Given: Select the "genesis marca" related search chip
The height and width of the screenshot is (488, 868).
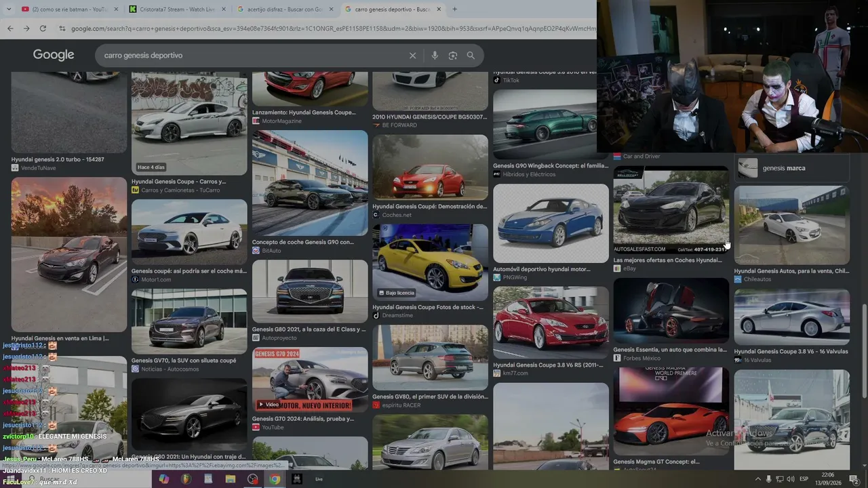Looking at the screenshot, I should coord(792,168).
